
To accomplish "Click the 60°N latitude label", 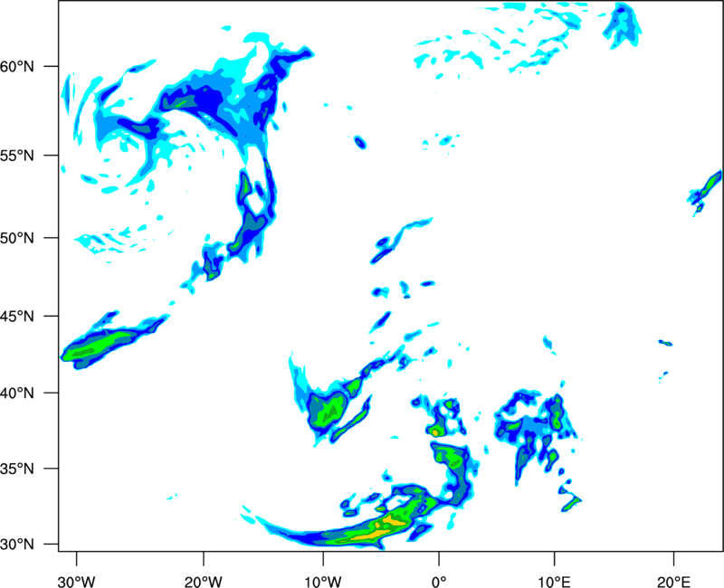I will click(17, 67).
